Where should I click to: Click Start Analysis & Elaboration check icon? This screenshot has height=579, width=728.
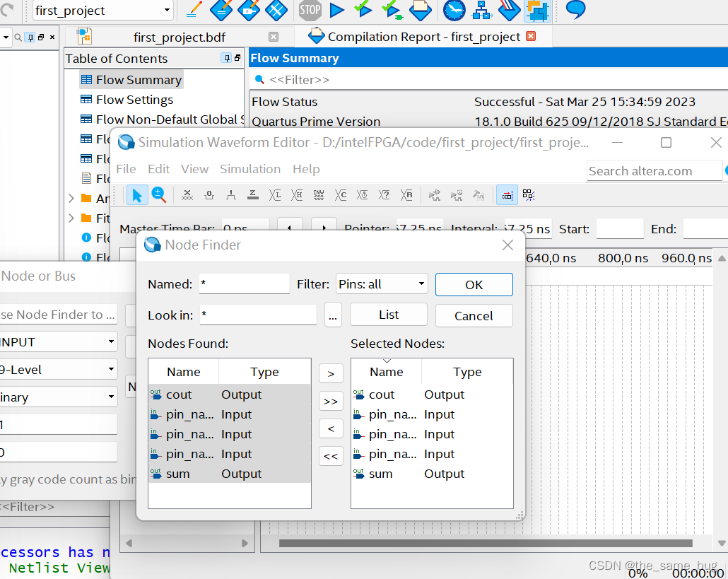(363, 10)
